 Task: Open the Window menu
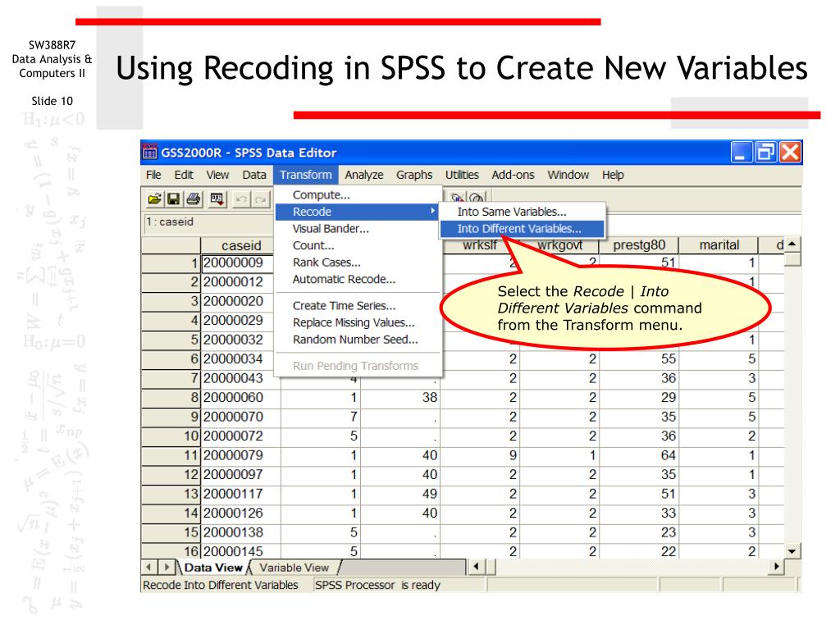(568, 175)
